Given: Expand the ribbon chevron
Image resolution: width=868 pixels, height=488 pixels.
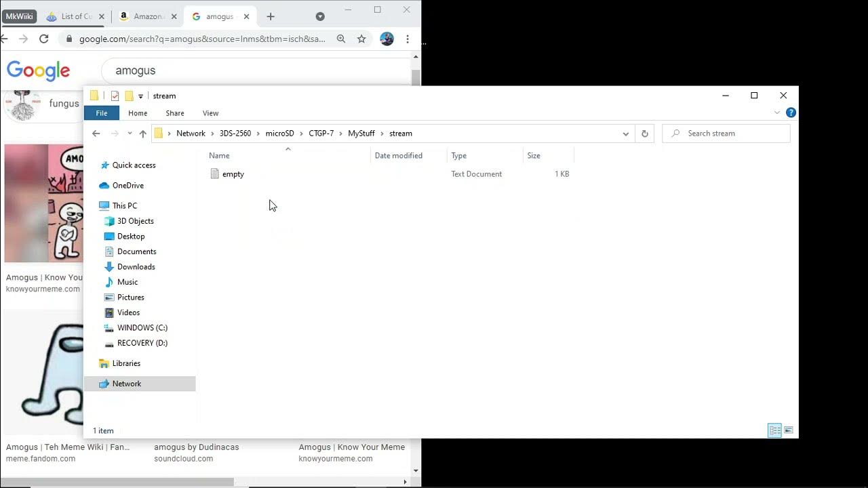Looking at the screenshot, I should click(777, 113).
